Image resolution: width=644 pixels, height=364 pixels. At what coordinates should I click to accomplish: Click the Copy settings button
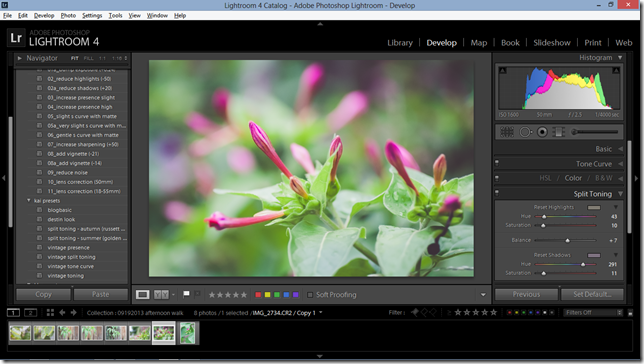point(44,294)
